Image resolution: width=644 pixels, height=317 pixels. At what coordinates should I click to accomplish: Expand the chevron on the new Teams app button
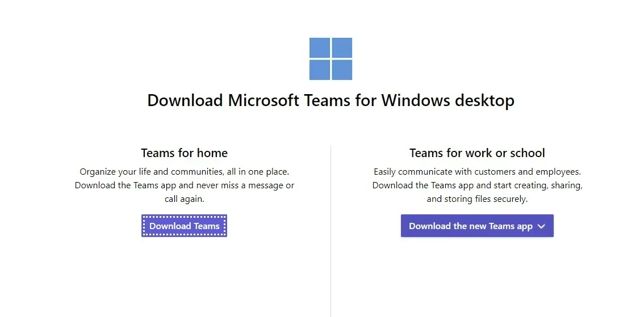[x=541, y=226]
